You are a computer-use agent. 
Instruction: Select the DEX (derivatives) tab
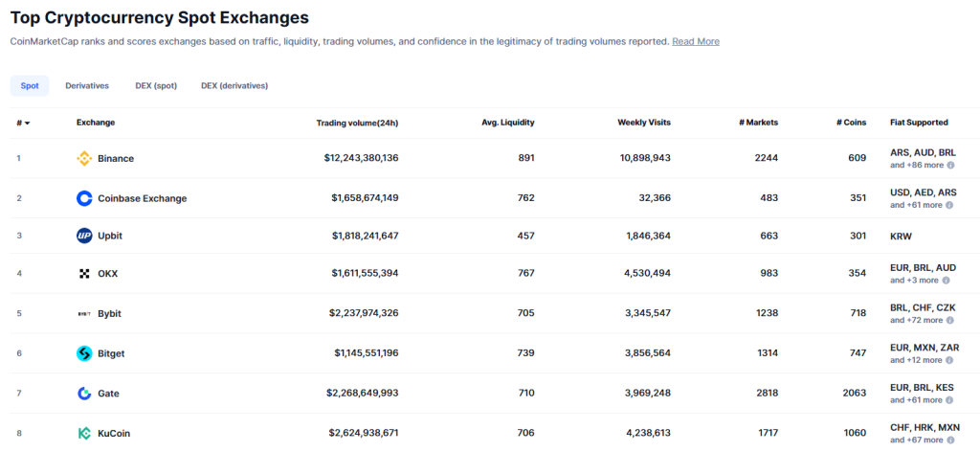click(x=234, y=85)
